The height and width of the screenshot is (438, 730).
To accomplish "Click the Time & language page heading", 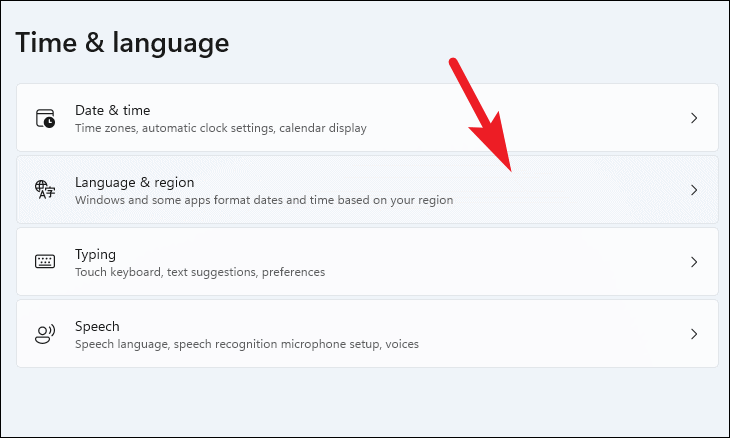I will point(122,43).
